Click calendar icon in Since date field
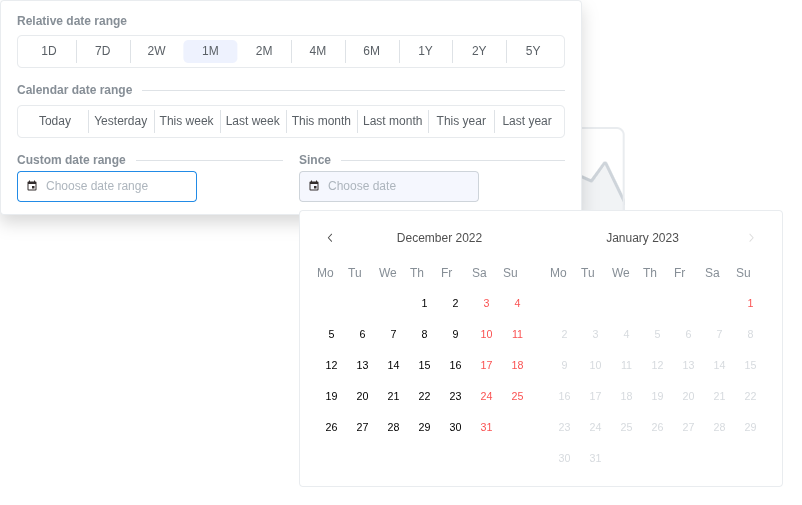The image size is (802, 505). (x=314, y=186)
